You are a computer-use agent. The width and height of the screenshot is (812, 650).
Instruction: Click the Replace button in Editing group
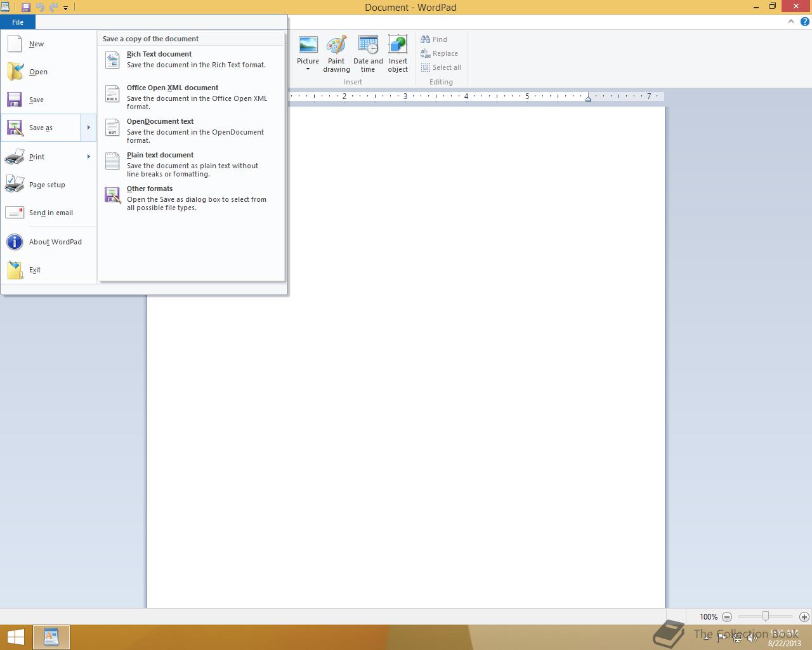click(439, 53)
